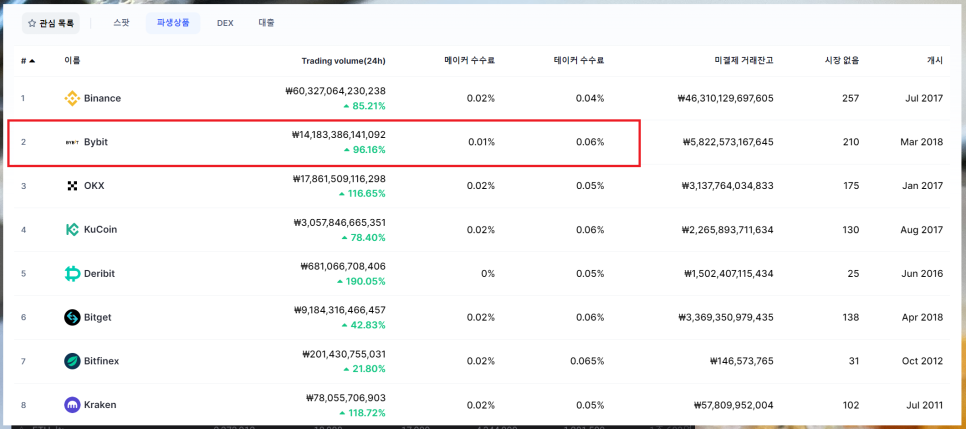The width and height of the screenshot is (966, 429).
Task: Click Binance launch date Jul 2017
Action: pyautogui.click(x=922, y=98)
